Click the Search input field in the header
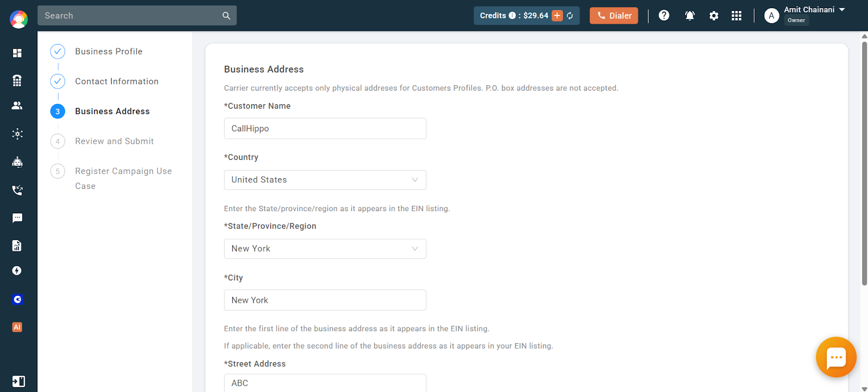Viewport: 868px width, 392px height. tap(130, 16)
